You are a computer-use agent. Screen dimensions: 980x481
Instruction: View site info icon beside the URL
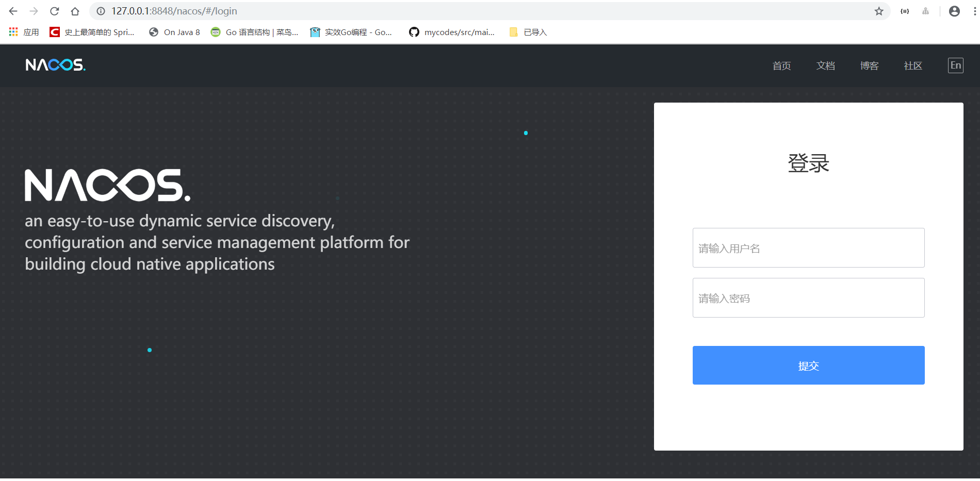tap(101, 11)
